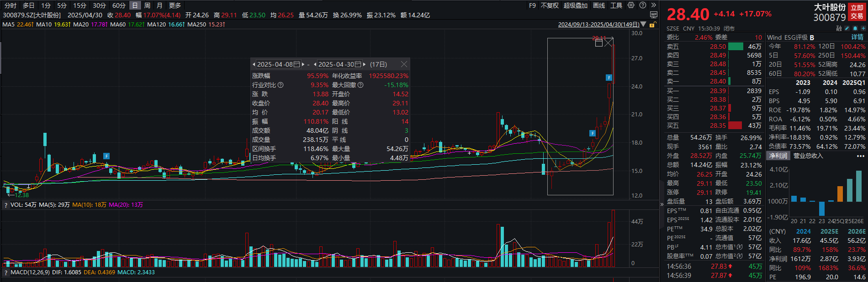Viewport: 868px width, 282px height.
Task: Expand the date range dropdown triangle
Action: pos(643,24)
